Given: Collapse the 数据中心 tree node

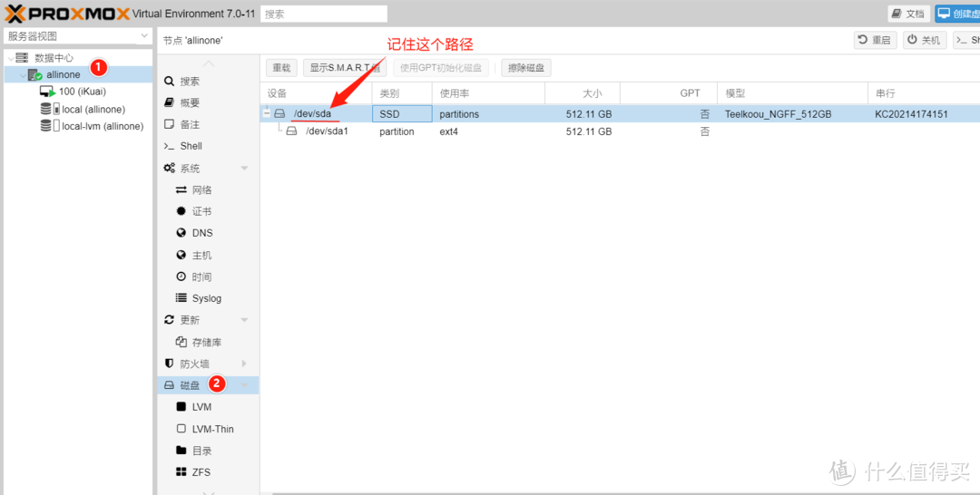Looking at the screenshot, I should tap(11, 58).
